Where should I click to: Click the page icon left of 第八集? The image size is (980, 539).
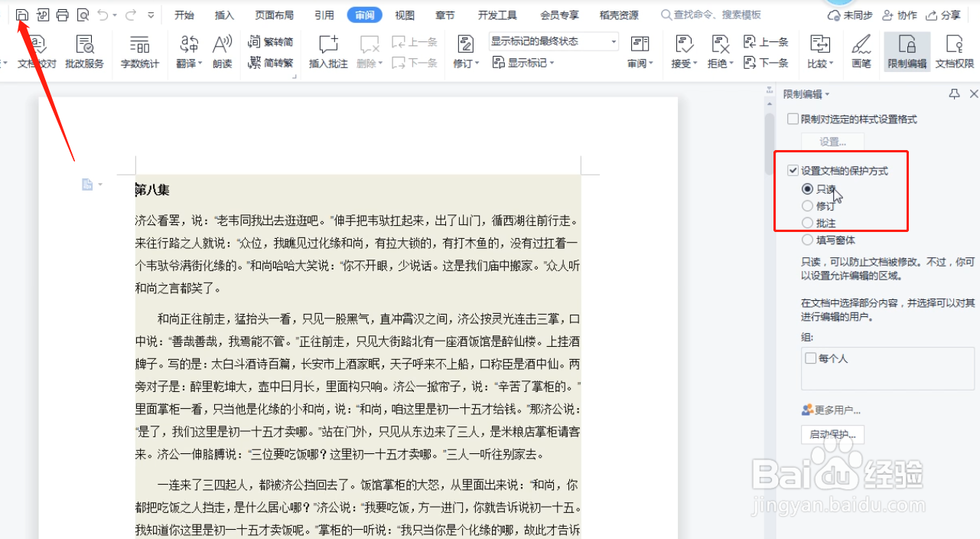tap(87, 184)
